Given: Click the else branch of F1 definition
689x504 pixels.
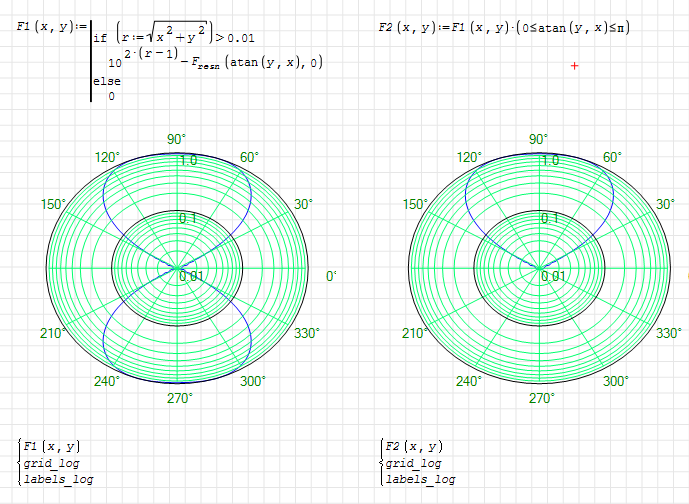Looking at the screenshot, I should click(103, 79).
